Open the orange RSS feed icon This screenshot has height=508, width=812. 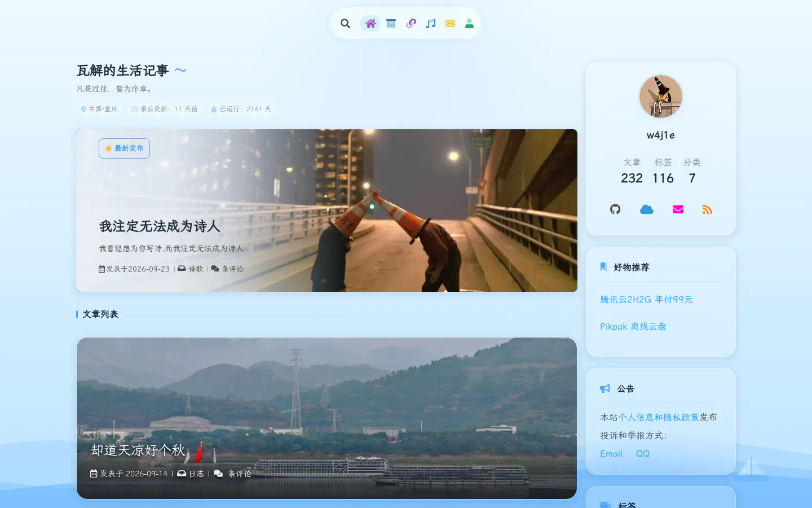pyautogui.click(x=707, y=209)
